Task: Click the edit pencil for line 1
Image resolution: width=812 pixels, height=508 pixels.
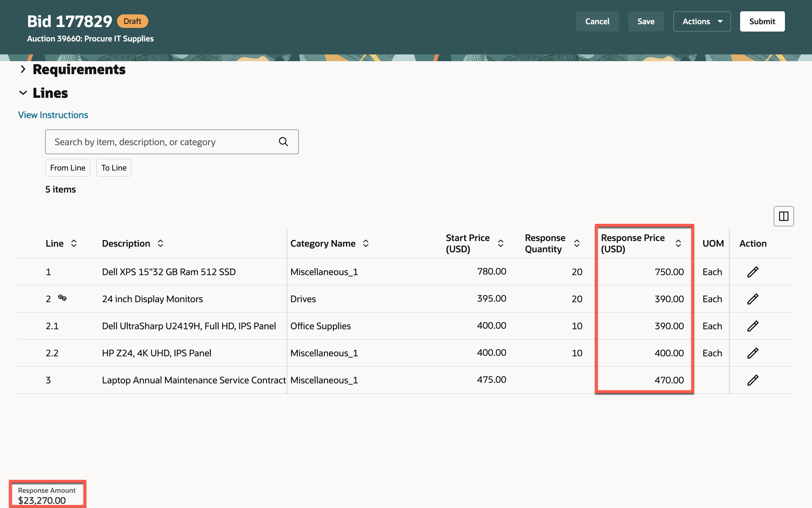Action: pos(753,272)
